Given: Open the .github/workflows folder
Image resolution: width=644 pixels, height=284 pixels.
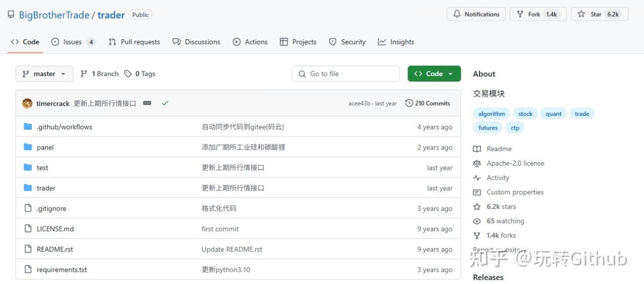Looking at the screenshot, I should [x=64, y=127].
